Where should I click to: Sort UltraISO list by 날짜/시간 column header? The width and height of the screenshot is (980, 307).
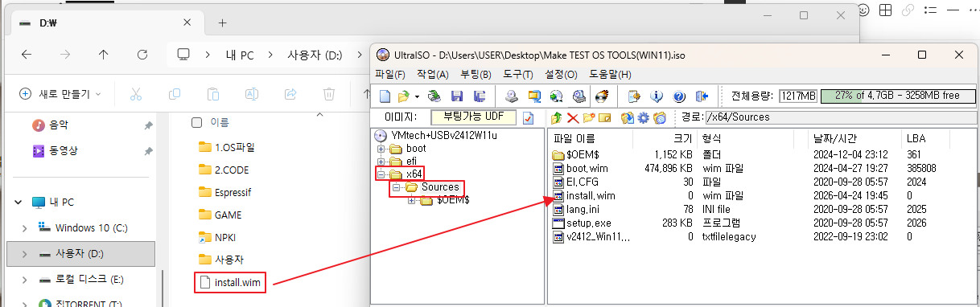click(855, 139)
